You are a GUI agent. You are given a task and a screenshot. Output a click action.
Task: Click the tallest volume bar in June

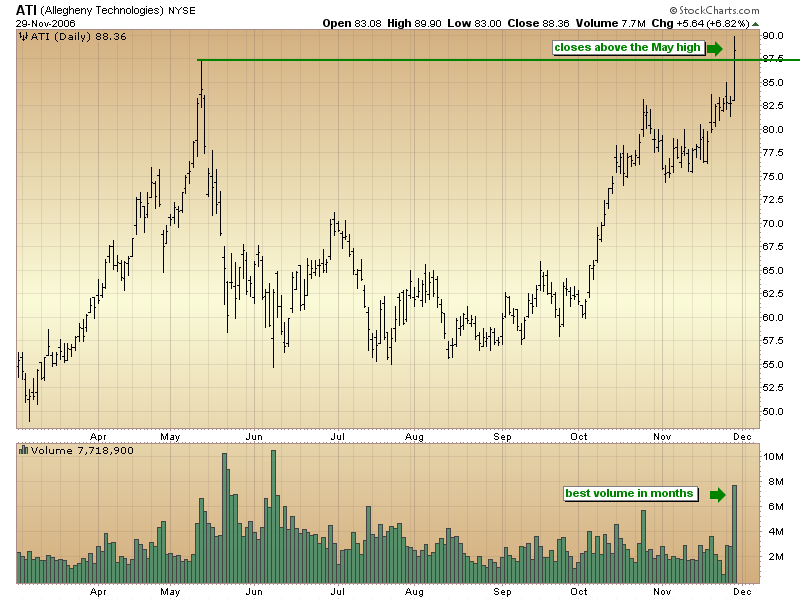[273, 517]
